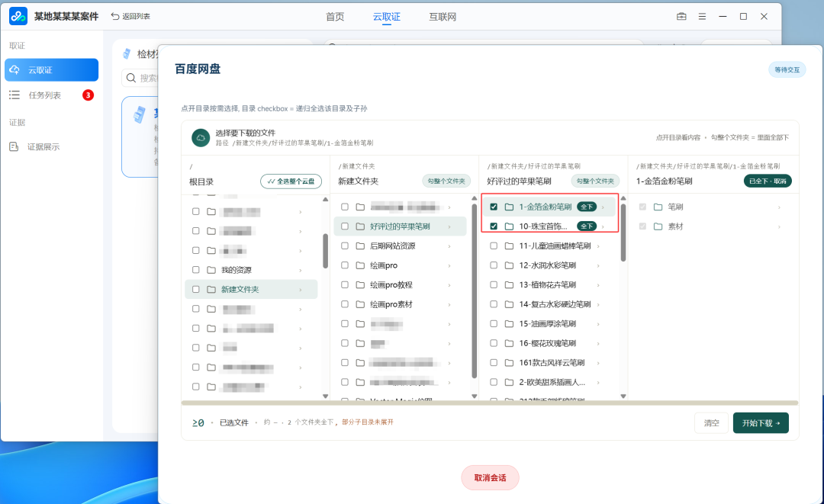Viewport: 824px width, 504px height.
Task: Click the app logo icon at top left
Action: point(18,16)
